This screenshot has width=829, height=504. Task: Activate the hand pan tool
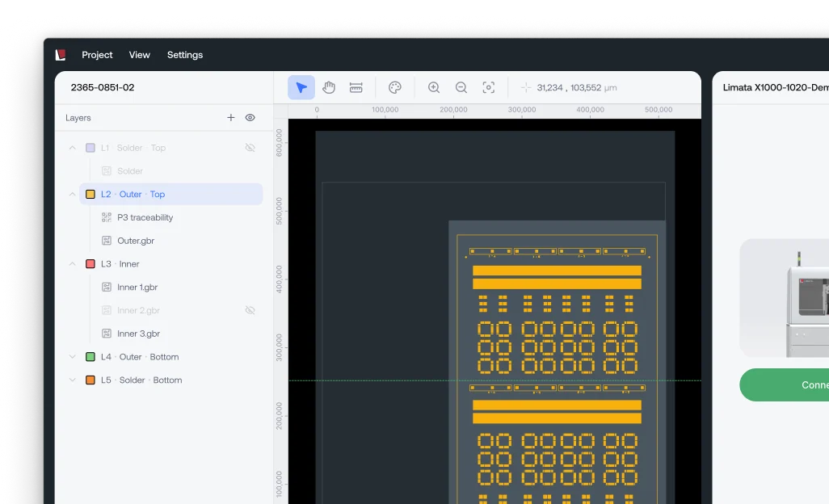[329, 87]
